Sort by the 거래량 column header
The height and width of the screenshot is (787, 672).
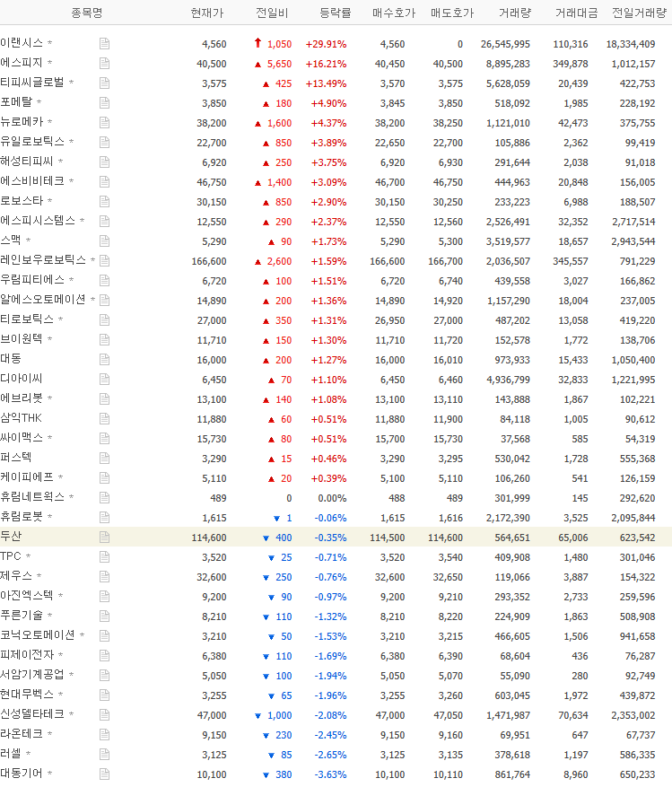click(514, 13)
